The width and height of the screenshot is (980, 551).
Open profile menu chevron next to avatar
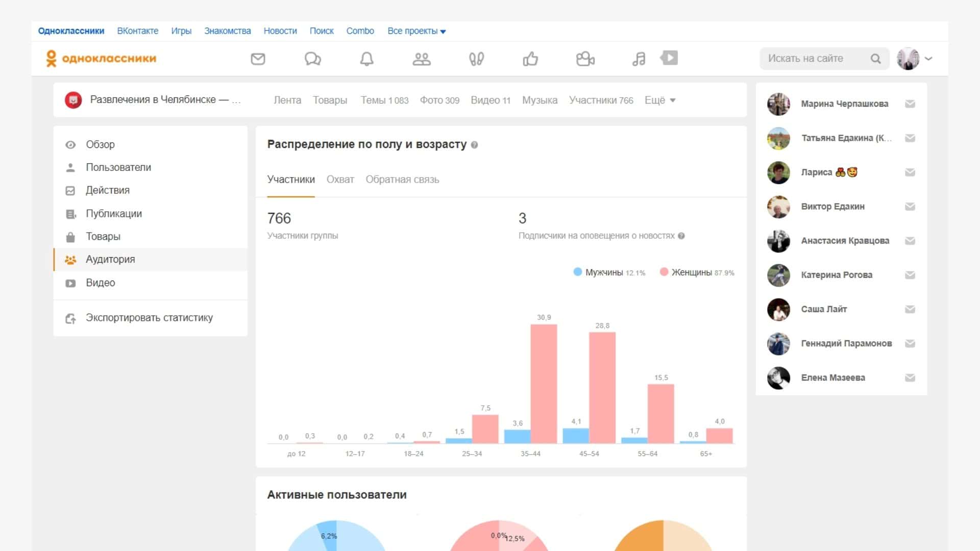tap(928, 59)
